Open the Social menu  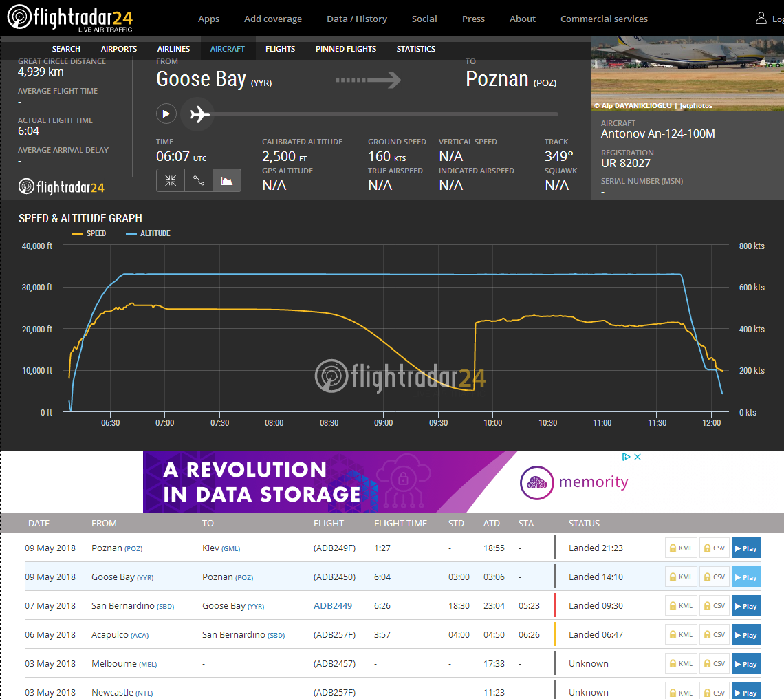click(424, 19)
